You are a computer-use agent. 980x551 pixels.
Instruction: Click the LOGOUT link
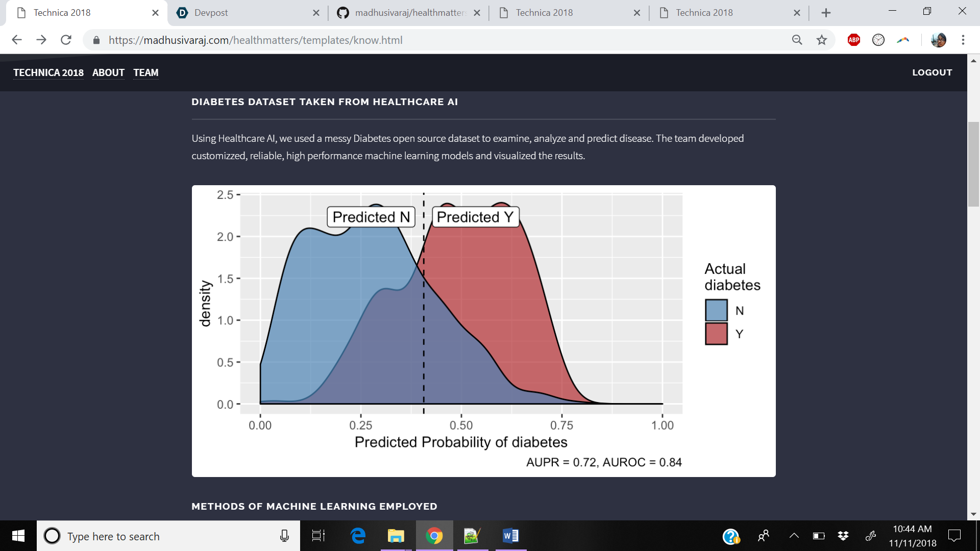click(x=932, y=72)
